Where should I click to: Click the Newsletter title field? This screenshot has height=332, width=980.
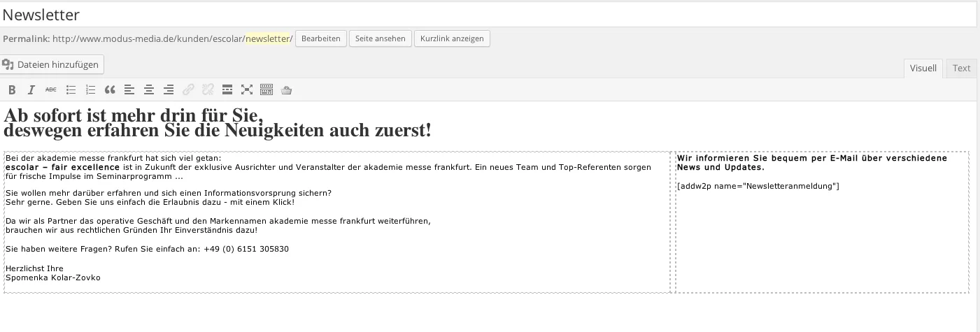(x=488, y=14)
